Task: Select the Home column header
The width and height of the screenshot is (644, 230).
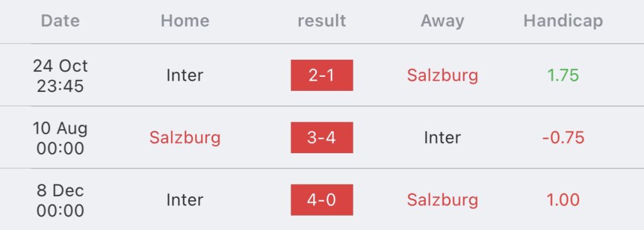Action: [x=185, y=21]
